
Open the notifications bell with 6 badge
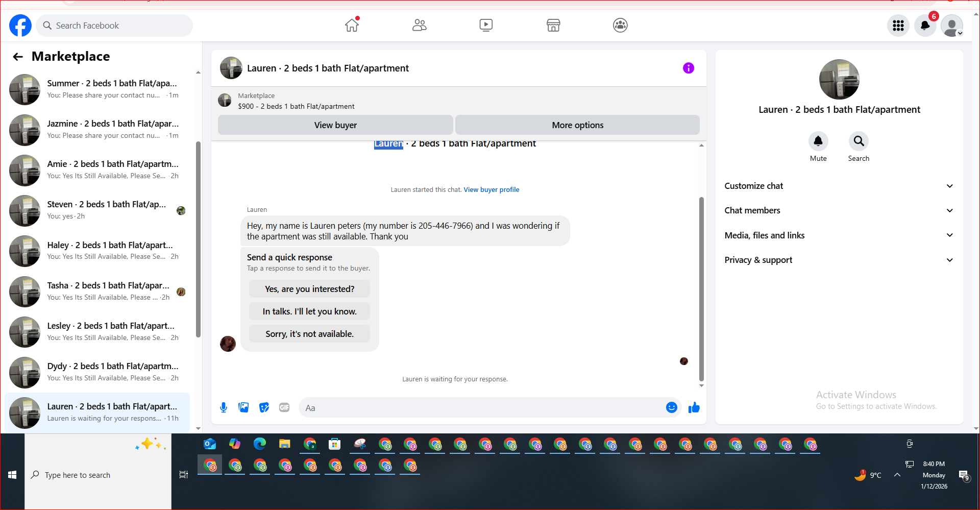pos(925,26)
